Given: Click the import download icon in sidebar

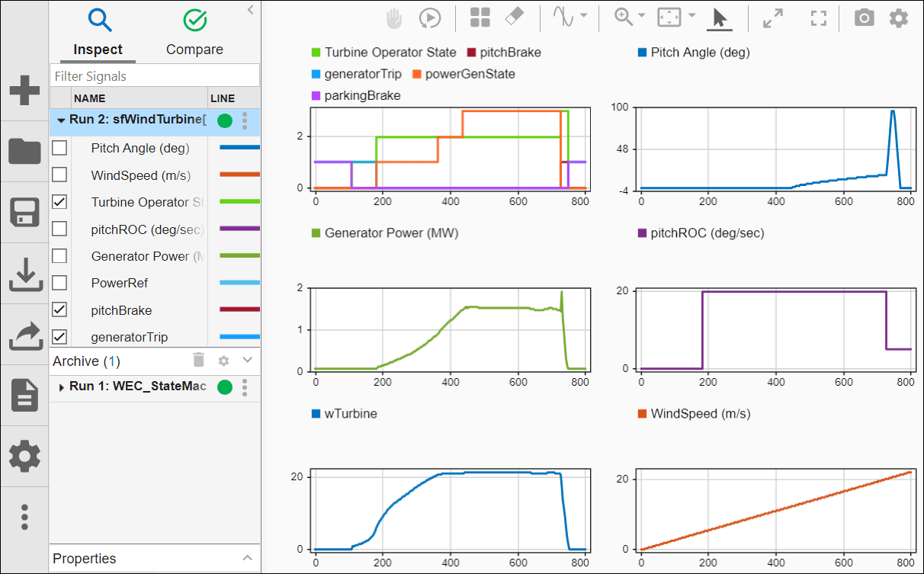Looking at the screenshot, I should pos(24,275).
